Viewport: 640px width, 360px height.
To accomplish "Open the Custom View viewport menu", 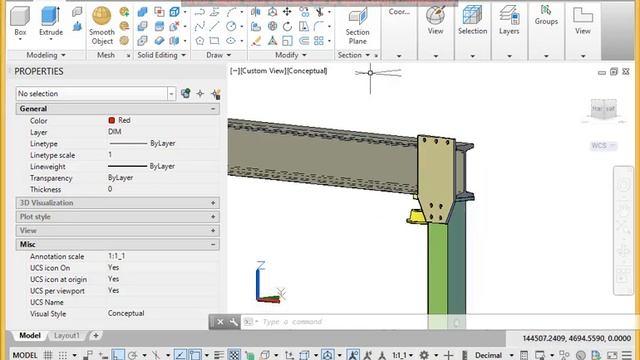I will click(x=263, y=71).
